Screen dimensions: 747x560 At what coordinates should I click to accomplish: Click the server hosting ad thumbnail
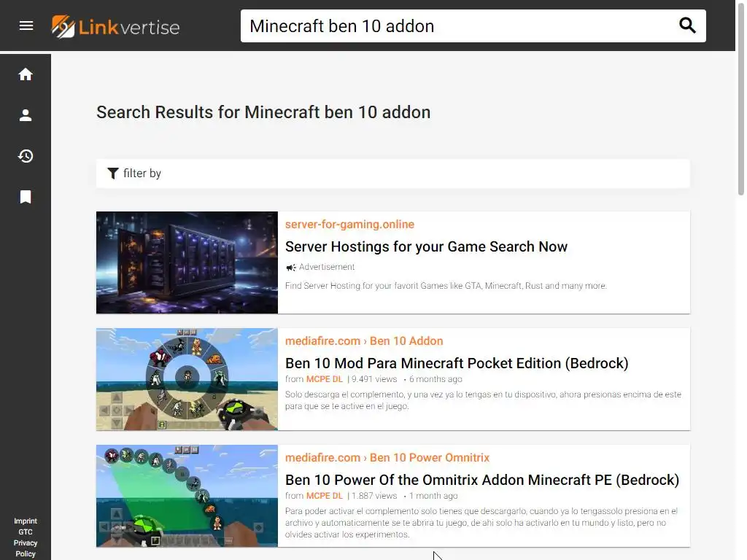click(x=187, y=262)
